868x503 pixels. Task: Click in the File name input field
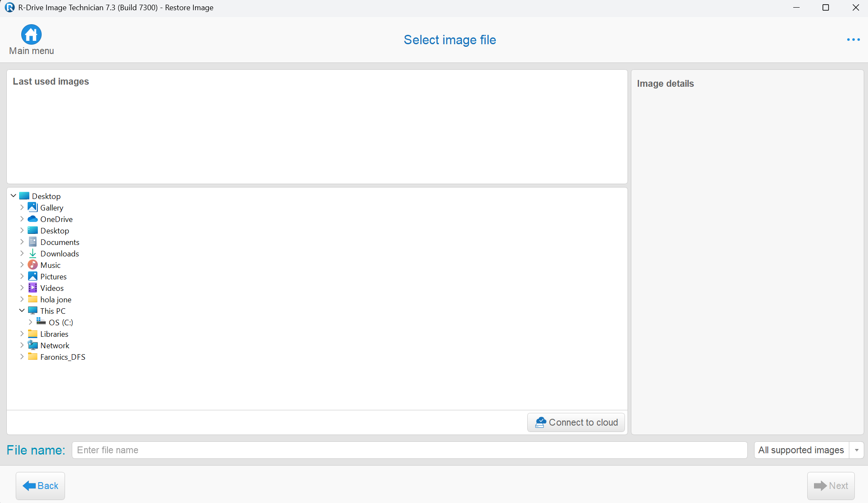click(410, 450)
